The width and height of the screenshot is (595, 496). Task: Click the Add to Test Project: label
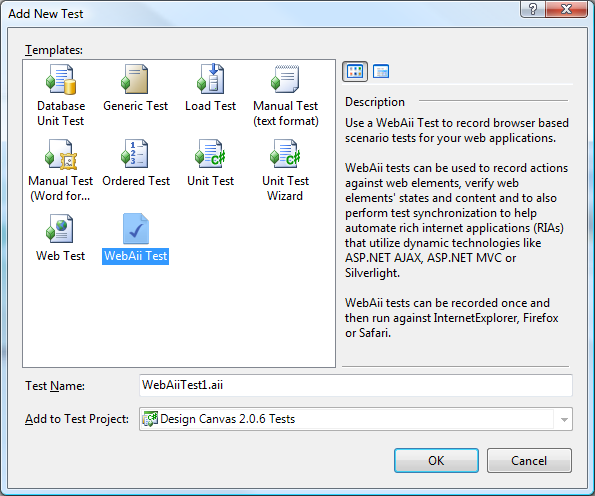pyautogui.click(x=77, y=419)
